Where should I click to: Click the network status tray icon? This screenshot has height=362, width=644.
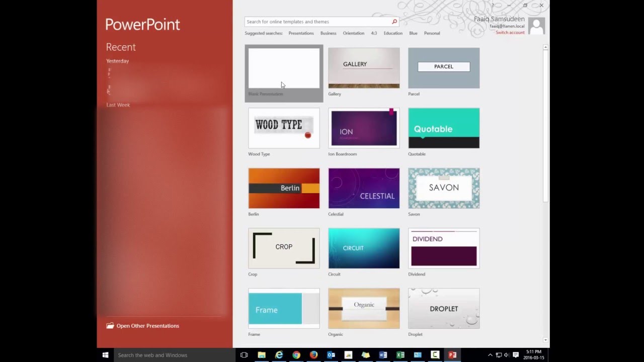pyautogui.click(x=499, y=355)
